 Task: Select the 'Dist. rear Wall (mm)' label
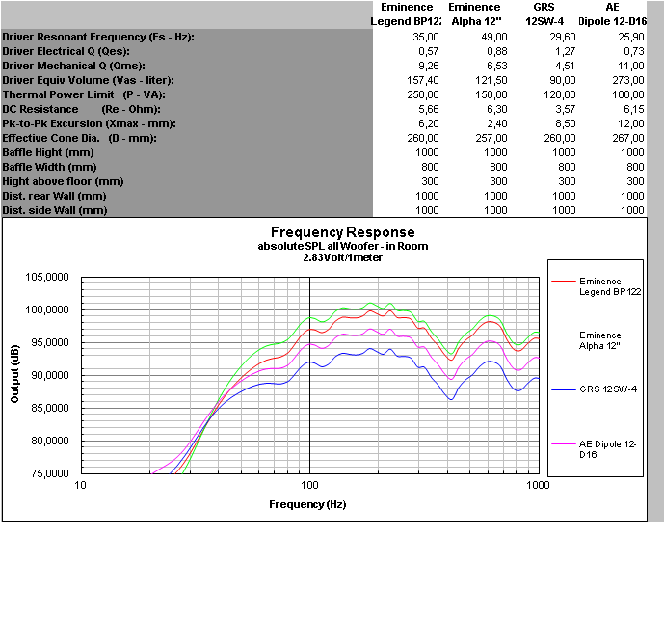[54, 196]
